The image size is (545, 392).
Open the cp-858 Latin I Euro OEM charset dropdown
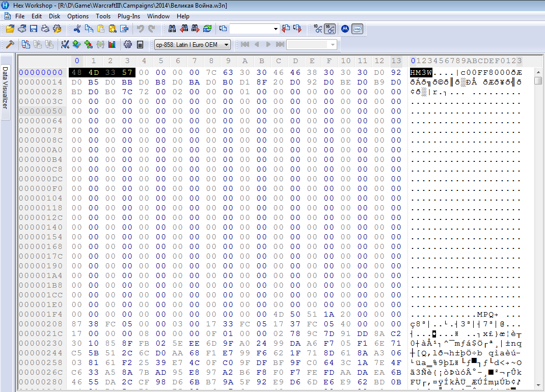click(226, 45)
